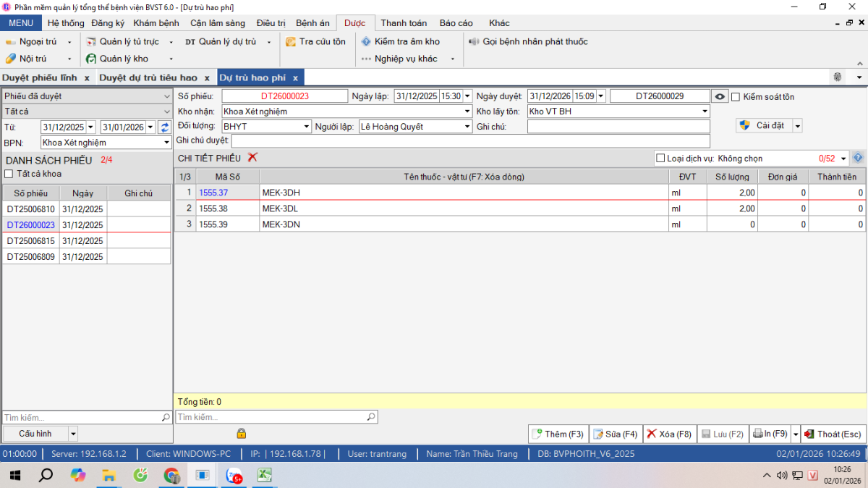
Task: Switch to Duyệt dự trù tiêu hao tab
Action: 148,77
